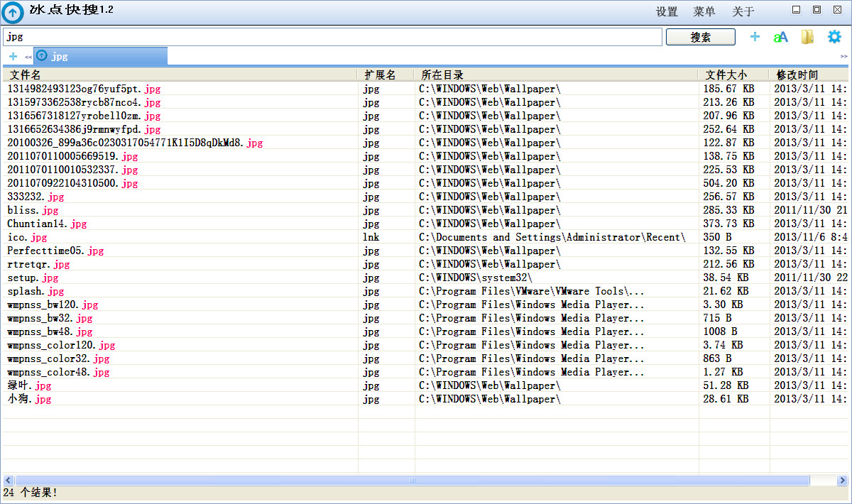Screen dimensions: 852x504
Task: Click the 504.20 KB file size cell
Action: click(x=728, y=183)
